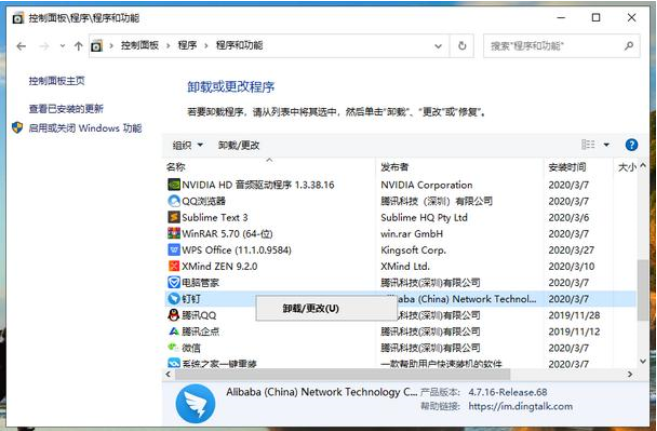The width and height of the screenshot is (657, 431).
Task: Sort by the 大小 column header
Action: coord(626,167)
